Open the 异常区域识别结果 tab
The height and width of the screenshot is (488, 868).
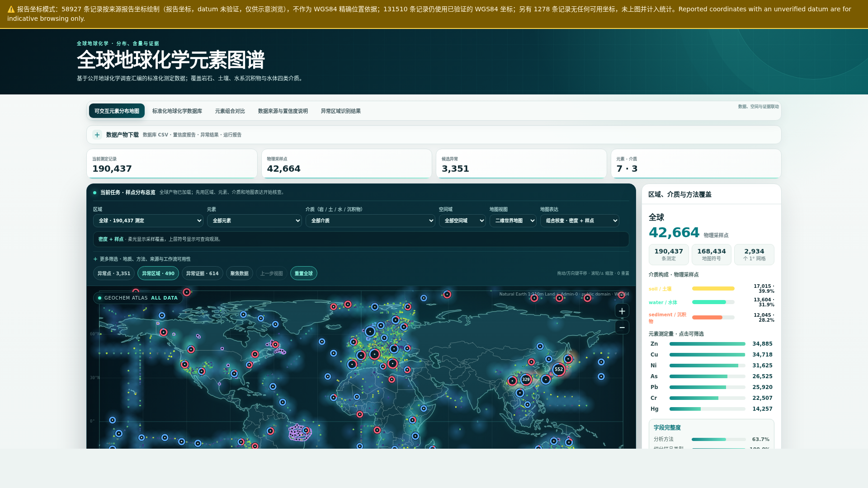pos(341,111)
